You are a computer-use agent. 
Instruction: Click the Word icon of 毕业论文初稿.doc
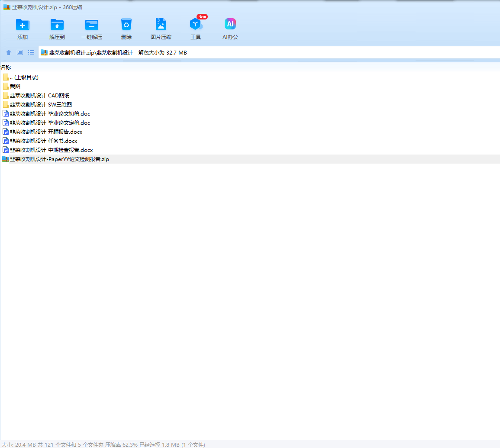[x=6, y=113]
